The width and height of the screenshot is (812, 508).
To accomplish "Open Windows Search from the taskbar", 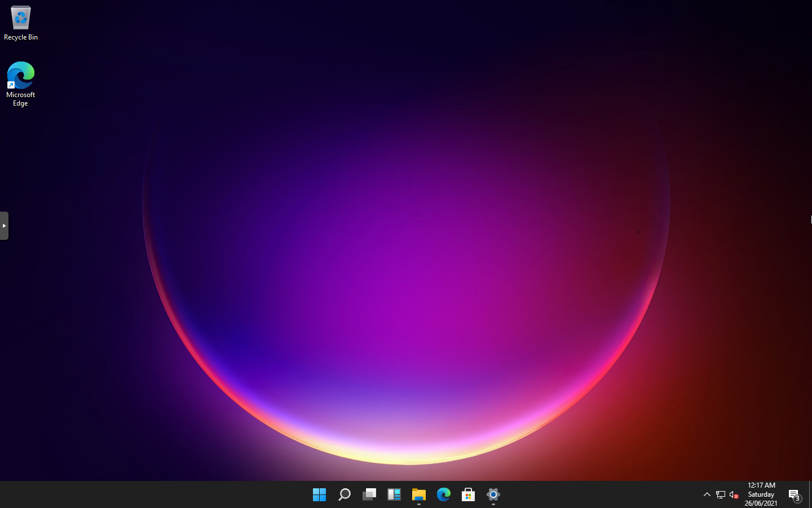I will [x=344, y=494].
